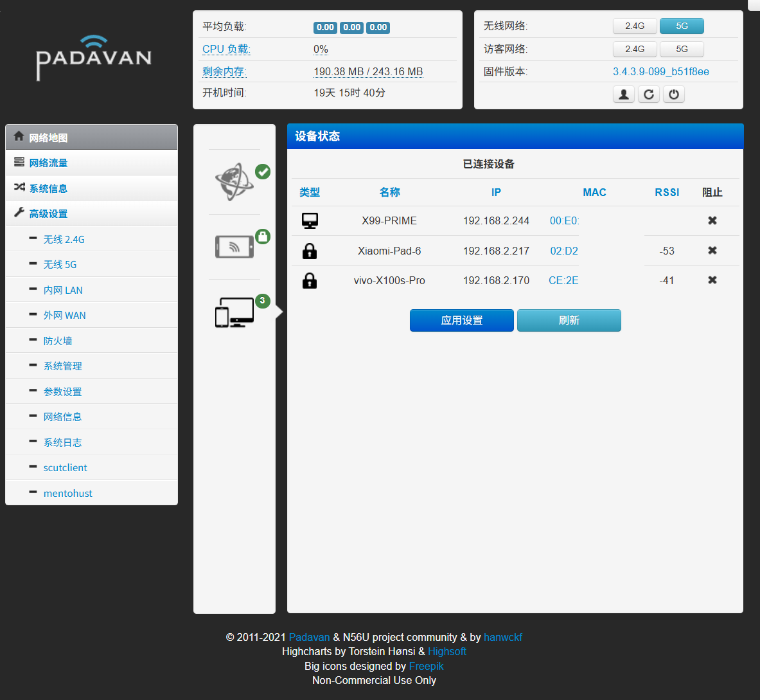Sort connected devices by IP header

pos(496,192)
